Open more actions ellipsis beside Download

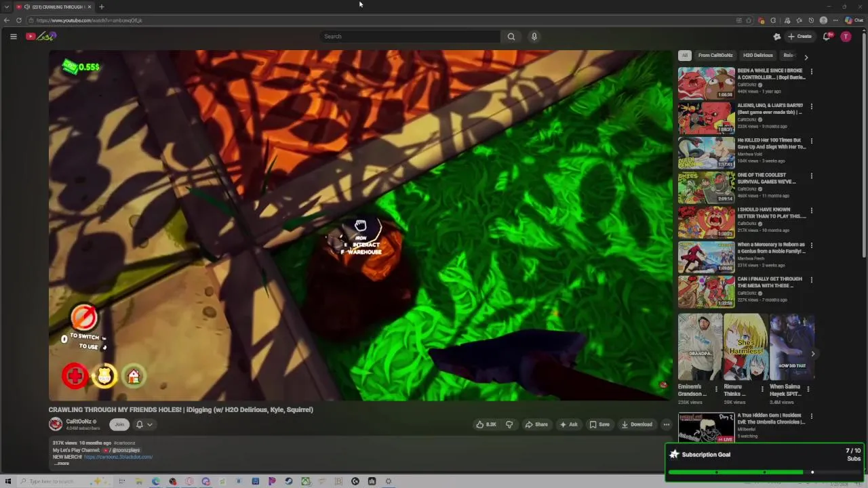pyautogui.click(x=666, y=424)
